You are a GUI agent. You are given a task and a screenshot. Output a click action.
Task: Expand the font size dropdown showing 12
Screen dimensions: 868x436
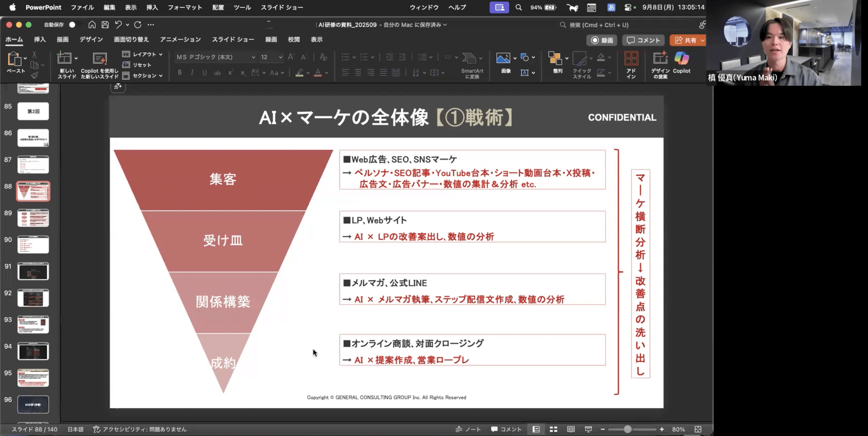click(x=280, y=57)
